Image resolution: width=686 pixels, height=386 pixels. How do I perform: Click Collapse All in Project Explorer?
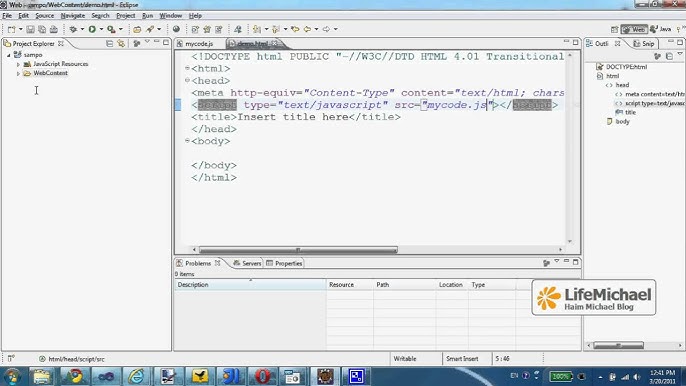109,43
